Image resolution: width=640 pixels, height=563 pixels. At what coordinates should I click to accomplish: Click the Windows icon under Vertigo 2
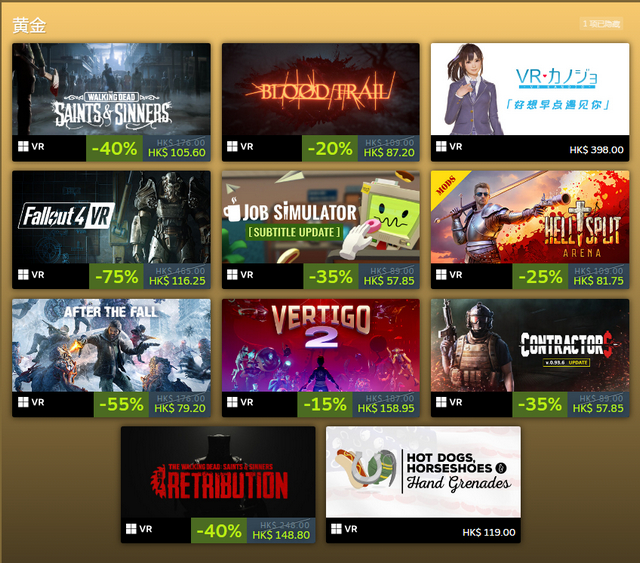[232, 402]
